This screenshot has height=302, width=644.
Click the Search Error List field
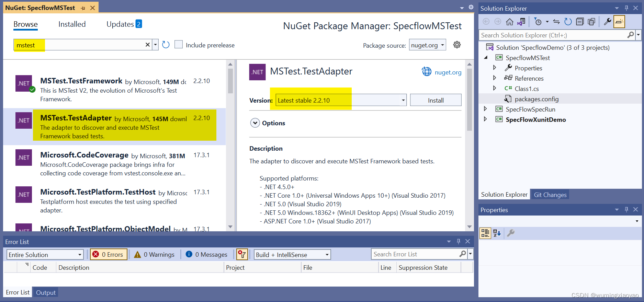pyautogui.click(x=416, y=254)
